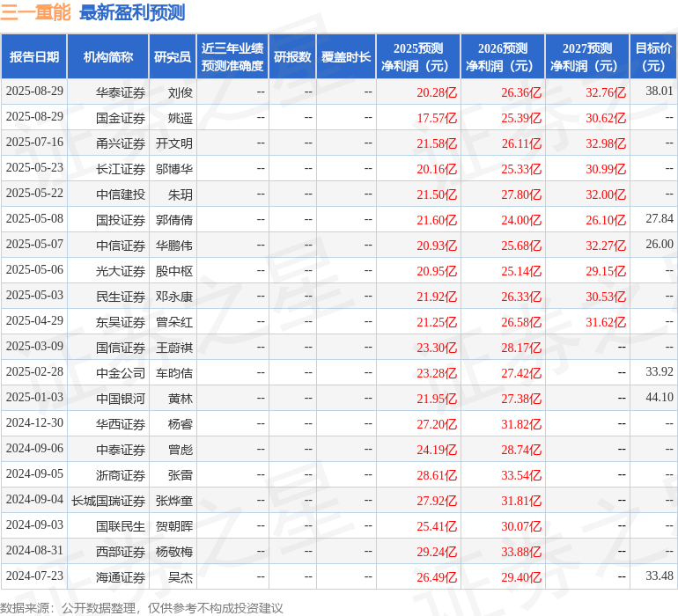This screenshot has width=678, height=616.
Task: Select the 近三年业绩预测准确度 column header
Action: [232, 56]
